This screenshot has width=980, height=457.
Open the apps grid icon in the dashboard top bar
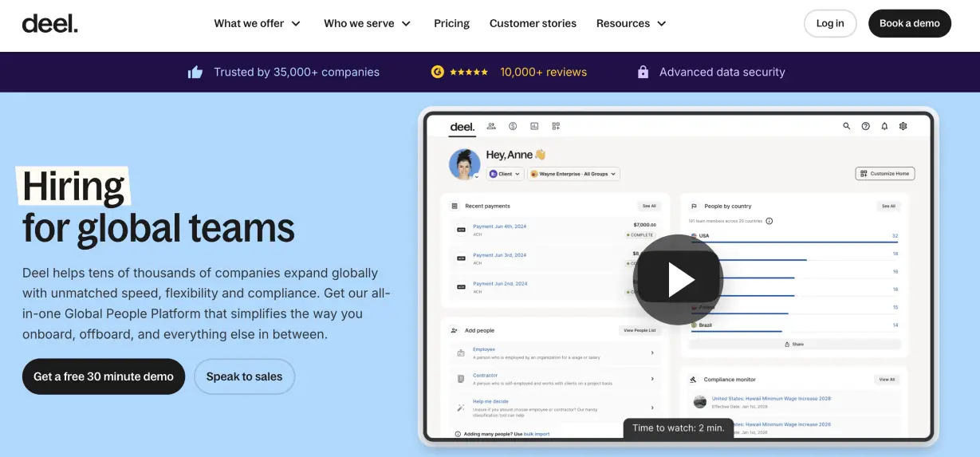(x=556, y=126)
